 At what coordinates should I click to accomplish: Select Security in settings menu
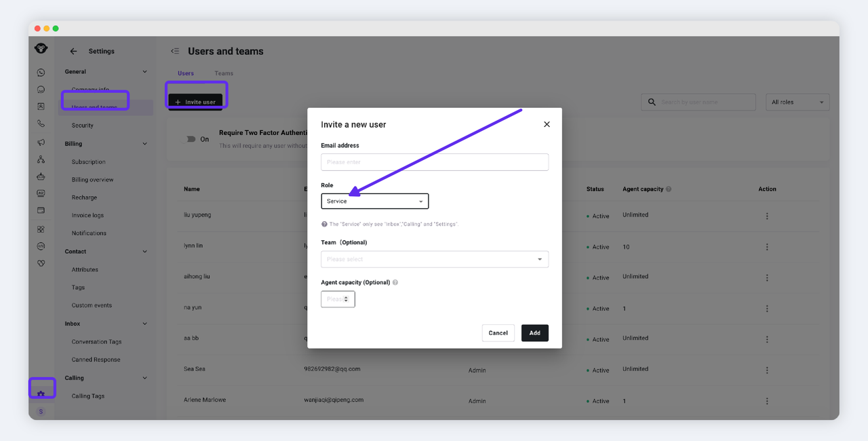83,126
